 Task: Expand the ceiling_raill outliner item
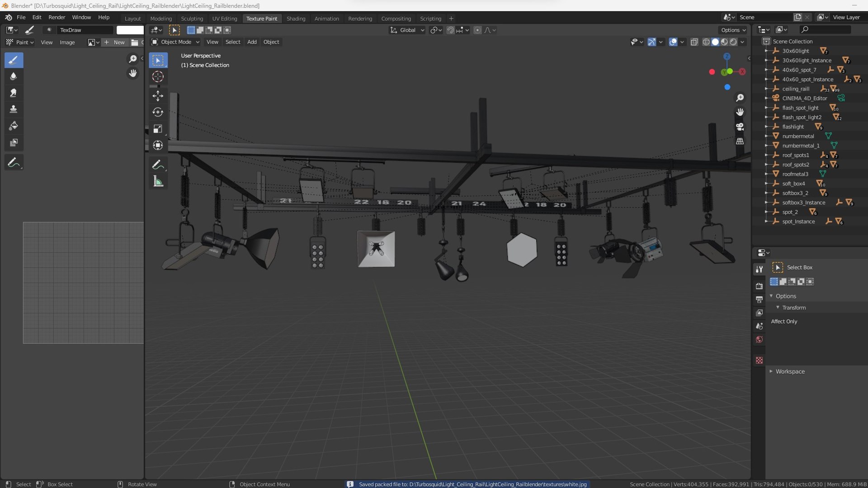[766, 89]
